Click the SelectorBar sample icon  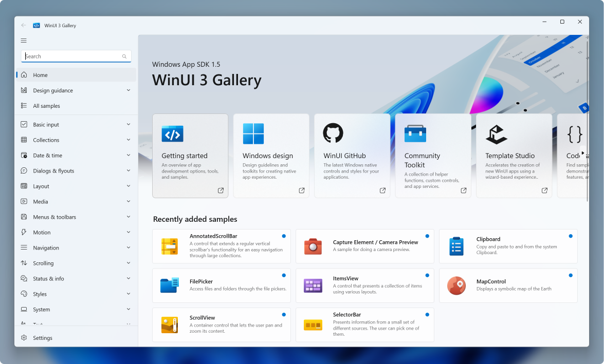313,325
